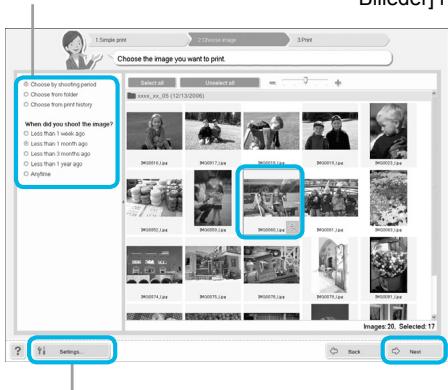Click the Select all button
The width and height of the screenshot is (448, 390).
(152, 83)
